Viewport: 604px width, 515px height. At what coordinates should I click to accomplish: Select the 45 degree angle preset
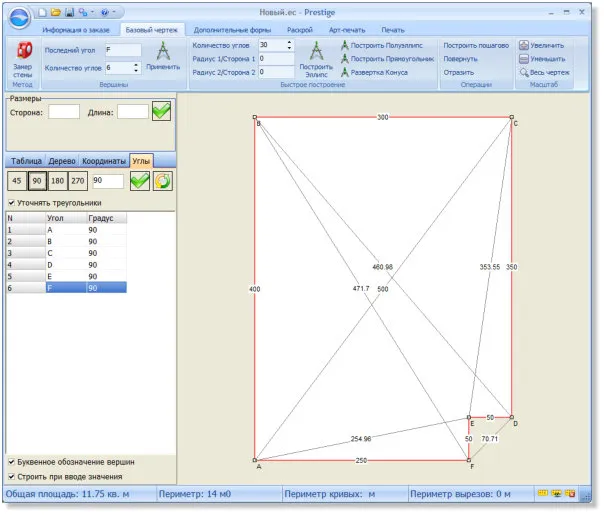(17, 181)
